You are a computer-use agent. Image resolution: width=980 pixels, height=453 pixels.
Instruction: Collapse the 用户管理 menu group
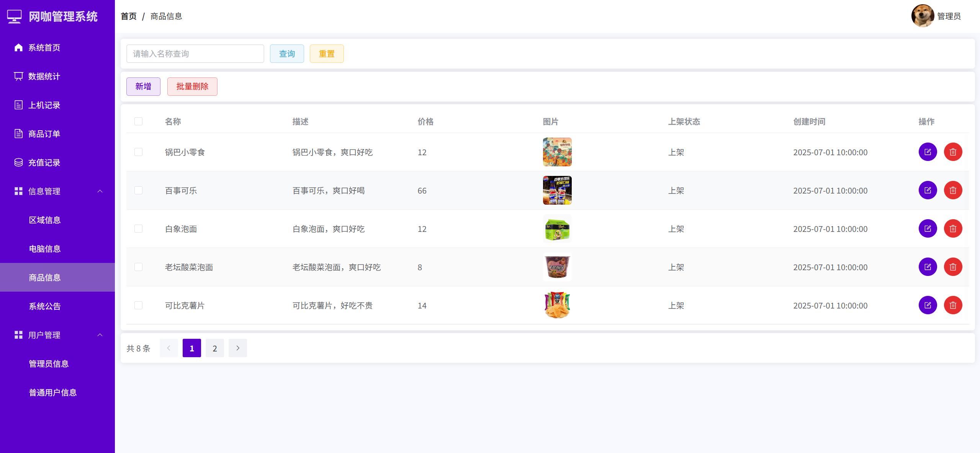(100, 335)
